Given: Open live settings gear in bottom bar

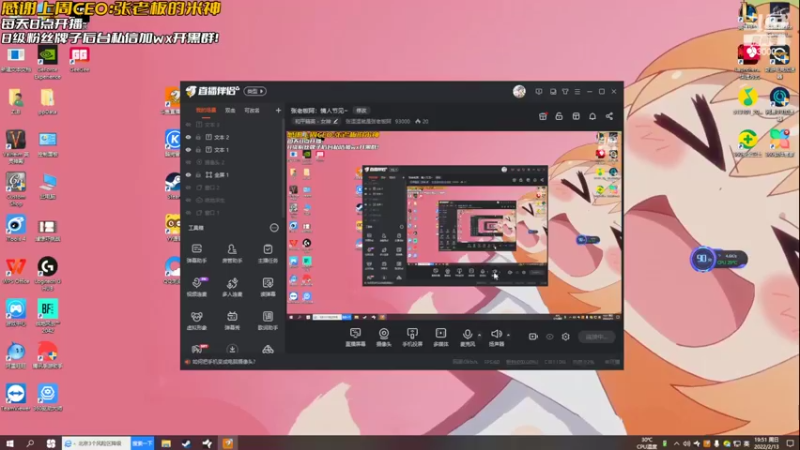Looking at the screenshot, I should 565,337.
